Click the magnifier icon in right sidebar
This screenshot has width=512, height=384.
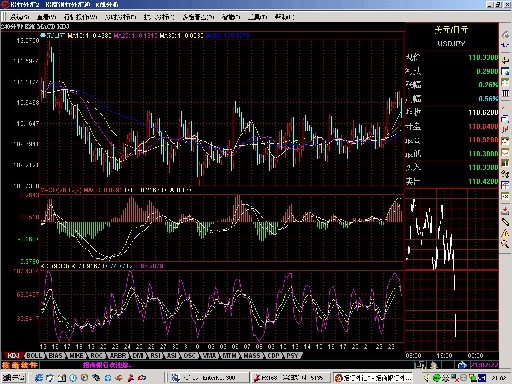tap(505, 245)
